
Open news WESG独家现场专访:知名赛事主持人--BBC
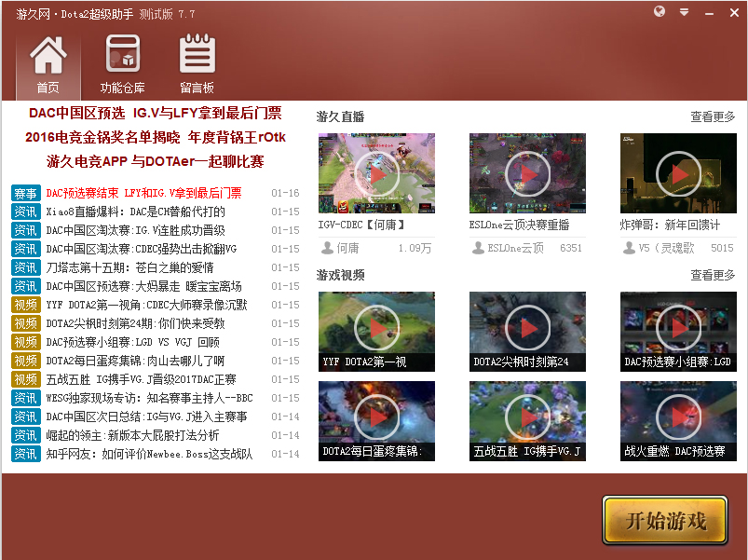[x=149, y=398]
